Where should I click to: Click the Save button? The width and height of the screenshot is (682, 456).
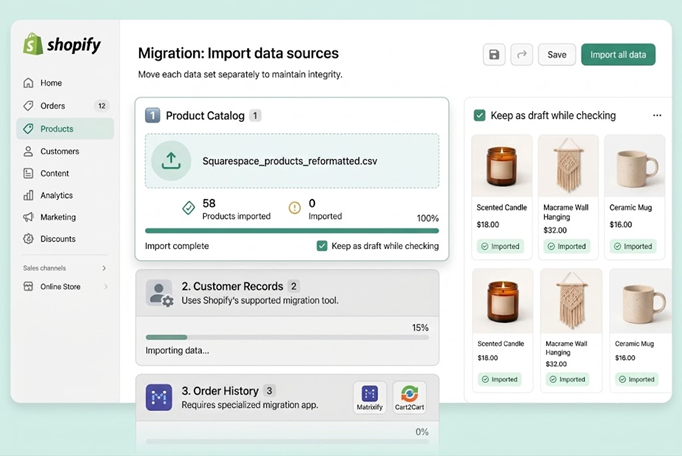557,54
